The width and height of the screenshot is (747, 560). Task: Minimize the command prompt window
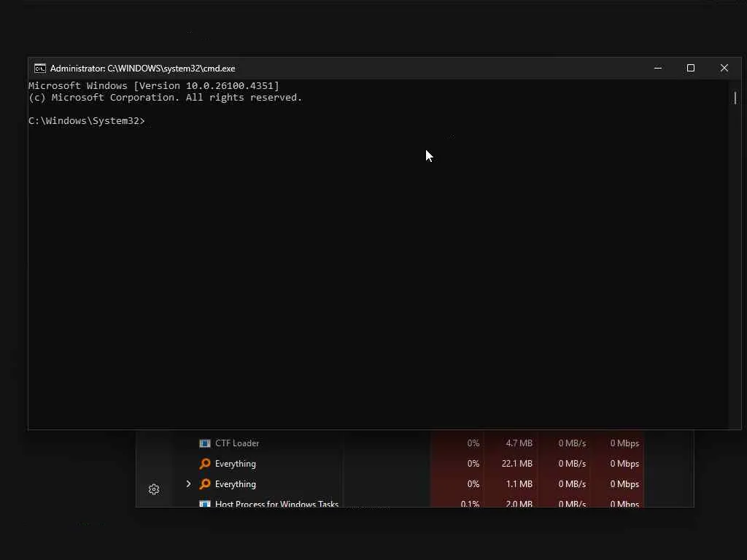click(x=658, y=68)
